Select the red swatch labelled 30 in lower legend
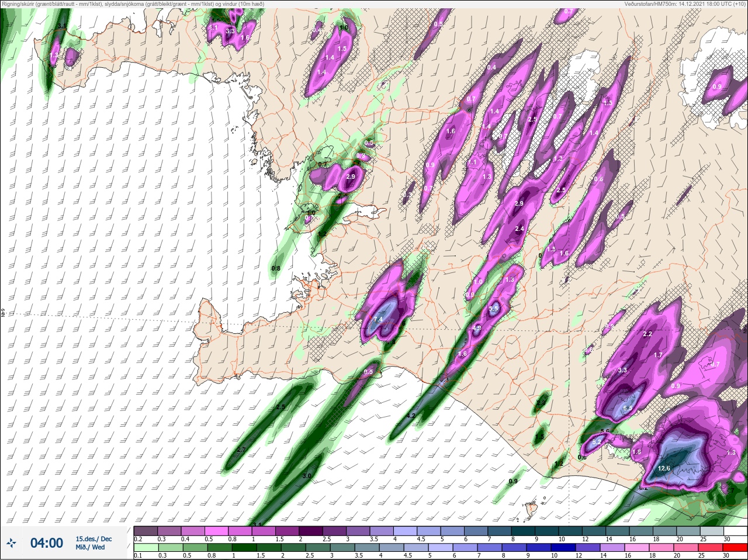 click(x=735, y=547)
